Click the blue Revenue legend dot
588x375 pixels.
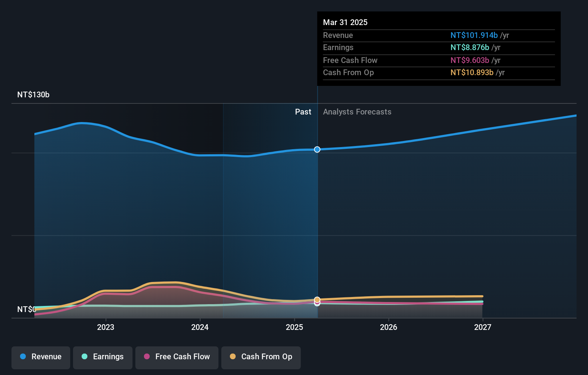click(23, 356)
